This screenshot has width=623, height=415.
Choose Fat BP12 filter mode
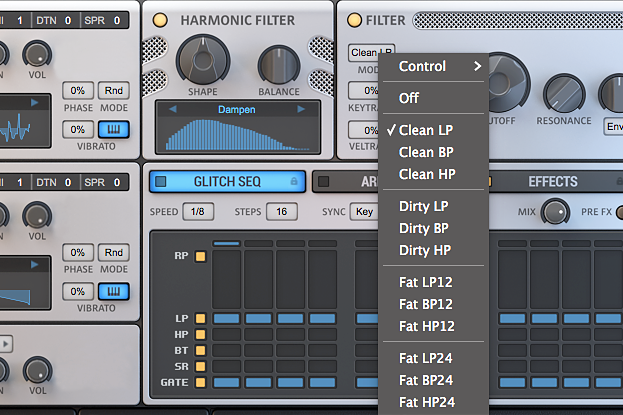pos(433,304)
